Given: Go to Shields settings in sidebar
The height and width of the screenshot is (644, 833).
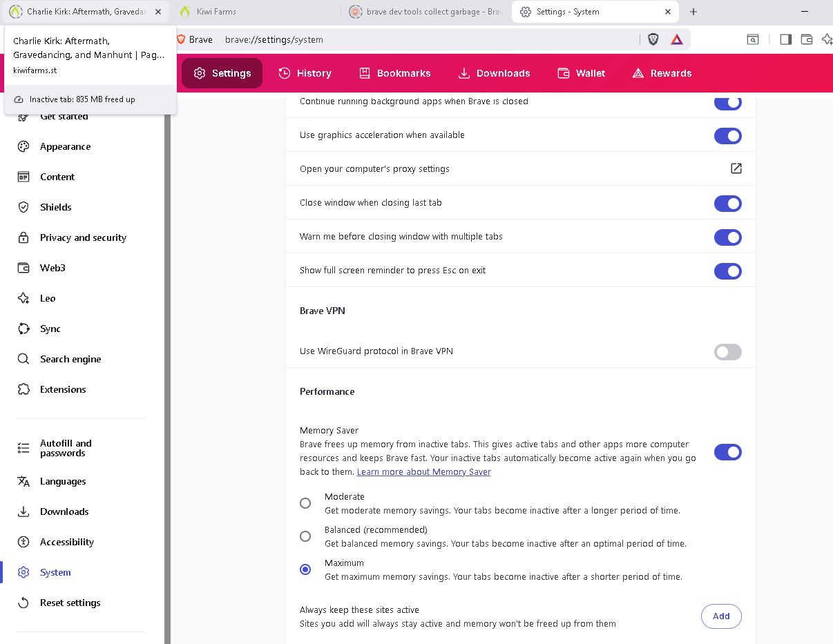Looking at the screenshot, I should pos(55,207).
